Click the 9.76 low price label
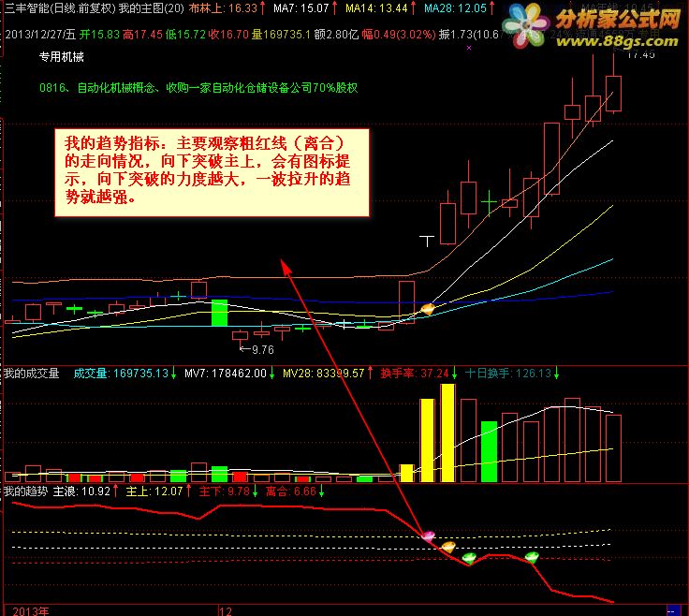Screen dimensions: 689x616 (x=262, y=350)
